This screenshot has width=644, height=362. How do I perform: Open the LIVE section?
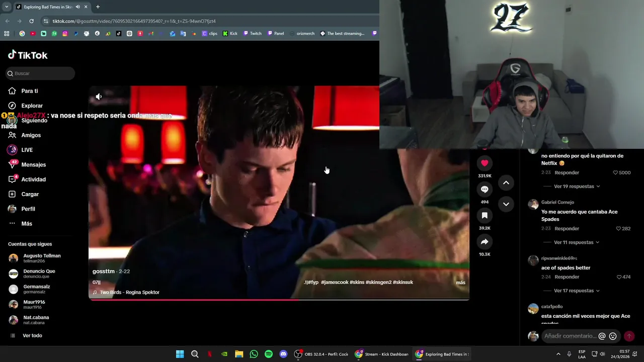coord(21,150)
